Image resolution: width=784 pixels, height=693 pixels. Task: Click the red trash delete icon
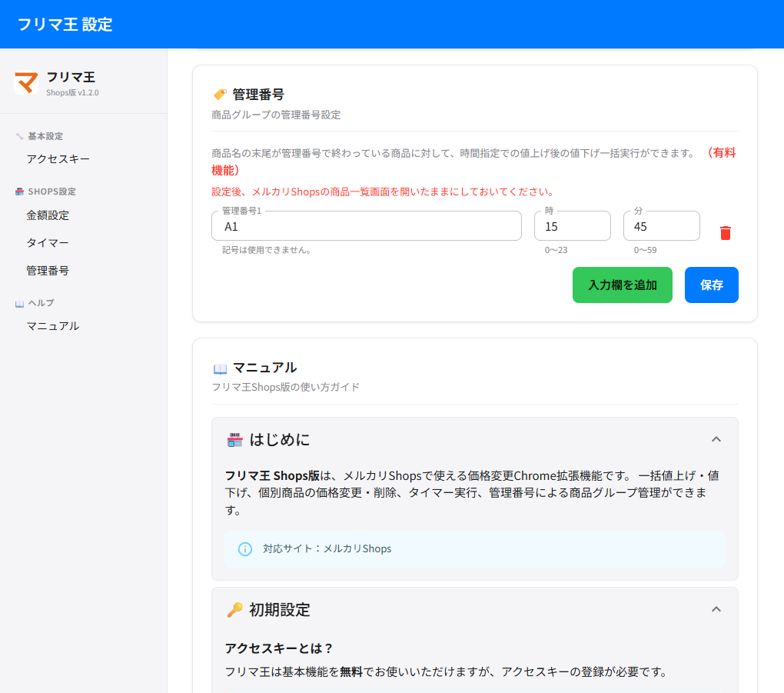coord(725,233)
